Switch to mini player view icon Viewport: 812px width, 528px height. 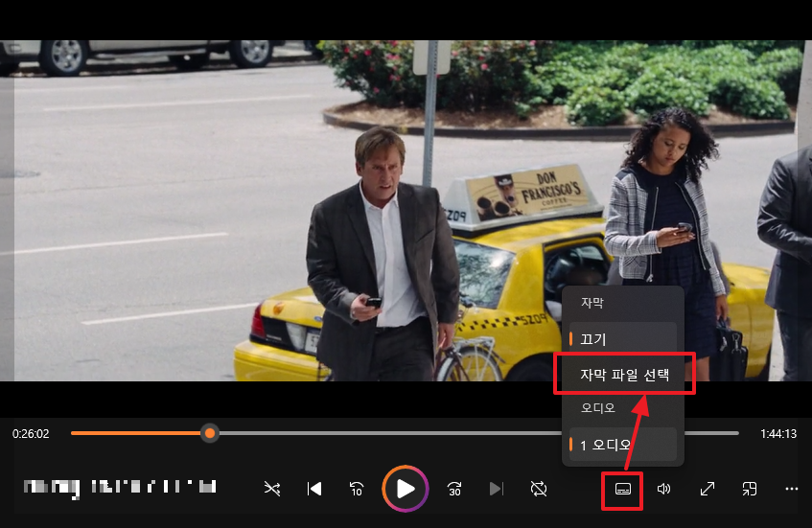[x=749, y=489]
